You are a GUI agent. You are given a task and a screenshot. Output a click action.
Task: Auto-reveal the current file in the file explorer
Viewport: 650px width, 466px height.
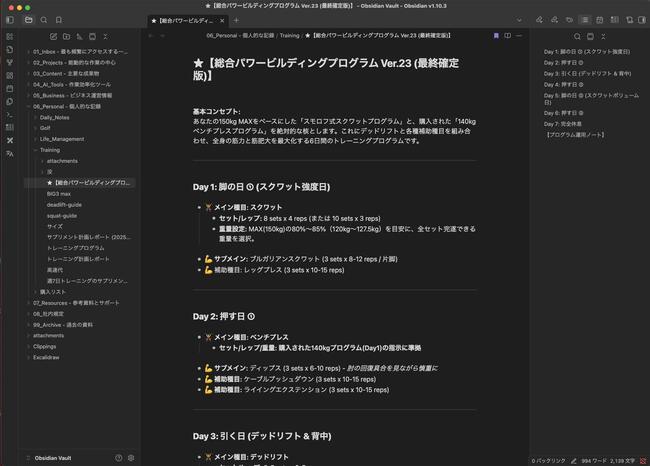tap(92, 36)
